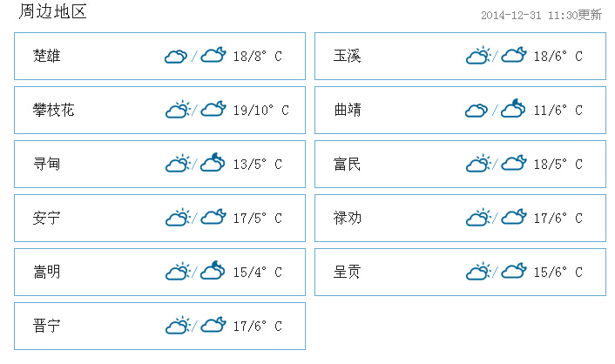
Task: Click the 楚雄 daytime cloudy icon
Action: (x=176, y=56)
